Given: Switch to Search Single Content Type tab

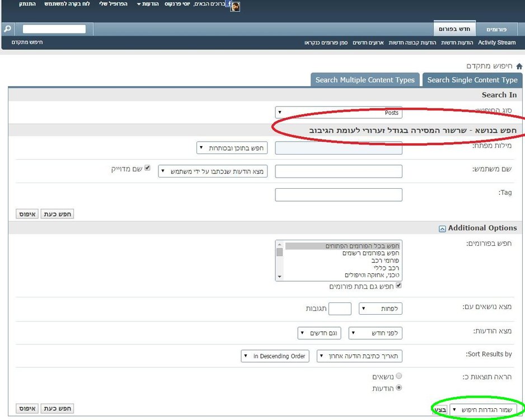Looking at the screenshot, I should [472, 80].
